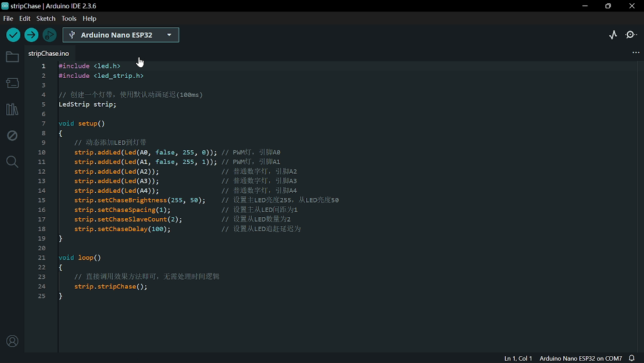Click the Upload arrow button
644x363 pixels.
31,35
